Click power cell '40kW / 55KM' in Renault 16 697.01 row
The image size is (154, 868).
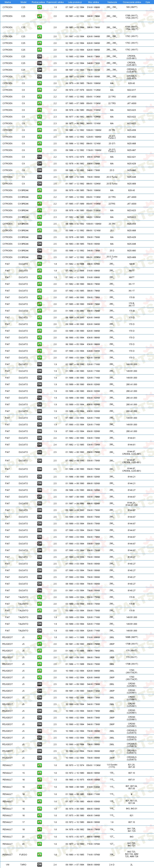[x=93, y=780]
